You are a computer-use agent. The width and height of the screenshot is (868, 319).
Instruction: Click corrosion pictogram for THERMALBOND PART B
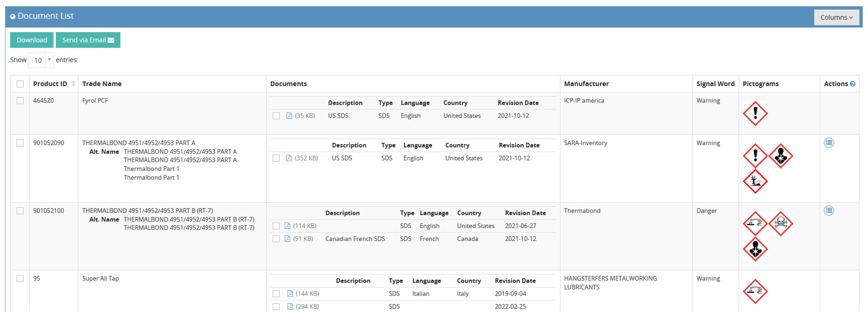pos(755,224)
